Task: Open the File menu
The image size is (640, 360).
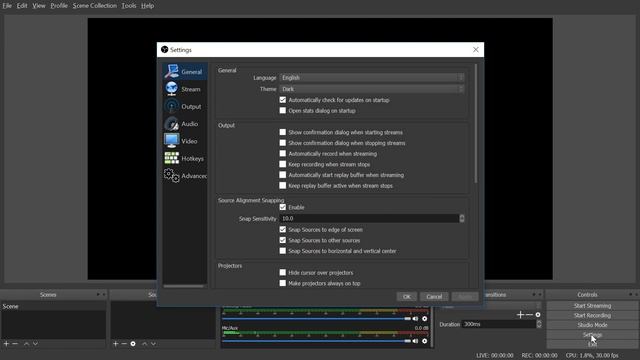Action: coord(7,6)
